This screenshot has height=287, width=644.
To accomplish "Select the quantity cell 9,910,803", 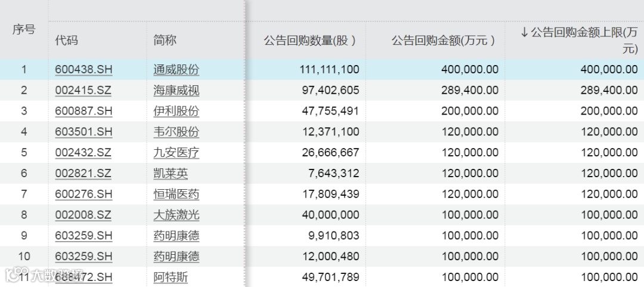I will tap(333, 236).
